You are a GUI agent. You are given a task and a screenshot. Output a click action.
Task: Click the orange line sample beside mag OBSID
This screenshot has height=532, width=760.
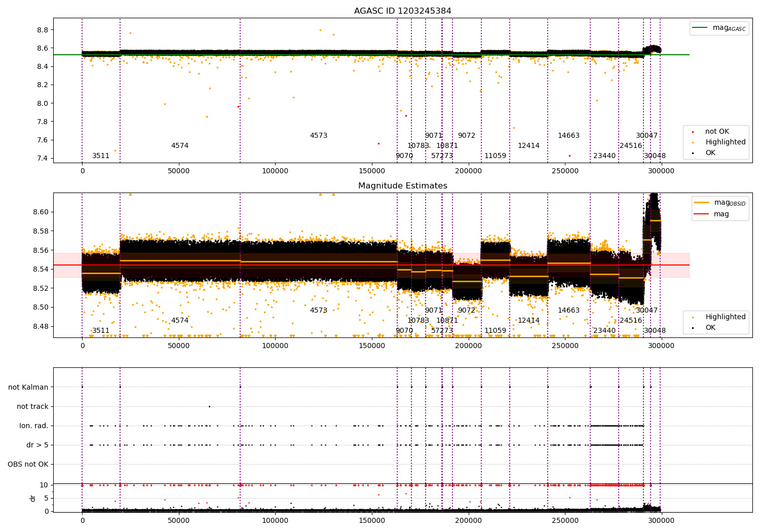coord(702,203)
